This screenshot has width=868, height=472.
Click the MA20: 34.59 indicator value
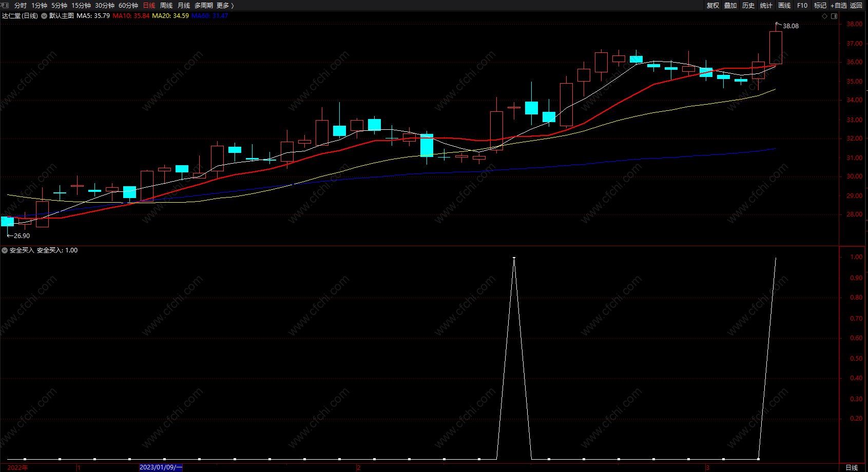(x=170, y=16)
